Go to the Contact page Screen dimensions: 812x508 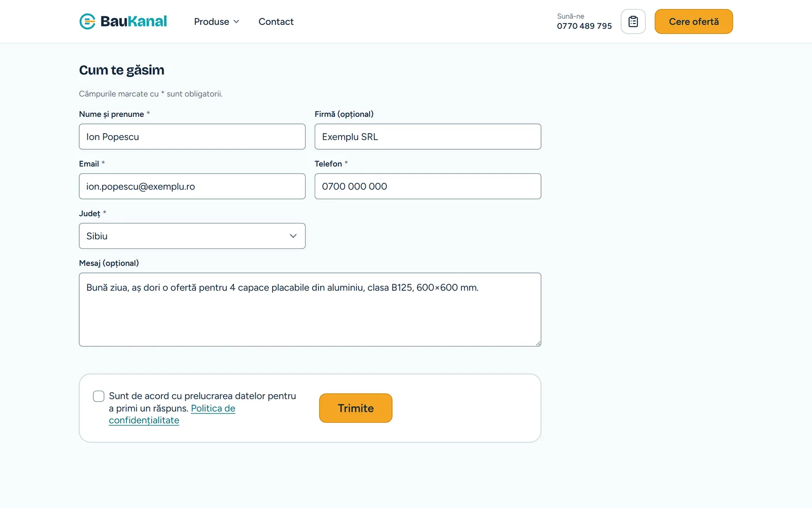click(276, 21)
